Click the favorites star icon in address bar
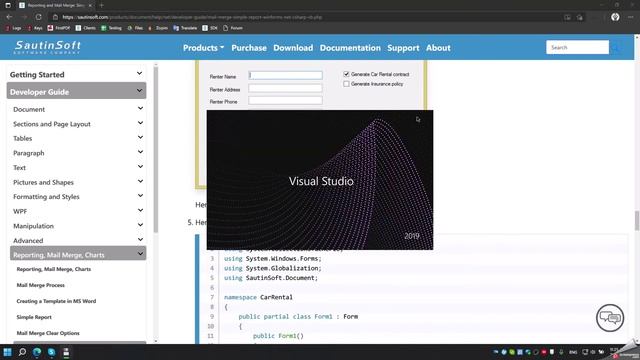 [580, 17]
